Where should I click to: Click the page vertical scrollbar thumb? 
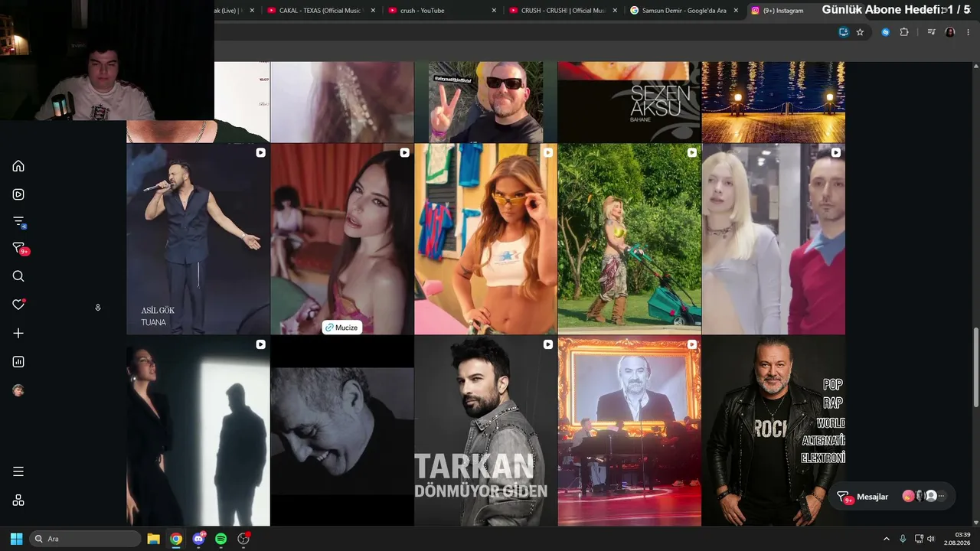click(975, 368)
